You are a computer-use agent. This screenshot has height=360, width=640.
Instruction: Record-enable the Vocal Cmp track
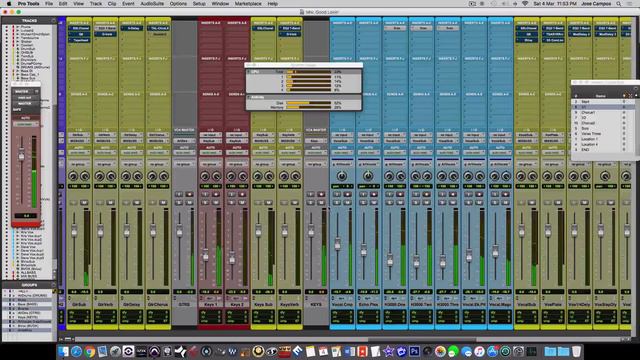coord(347,194)
